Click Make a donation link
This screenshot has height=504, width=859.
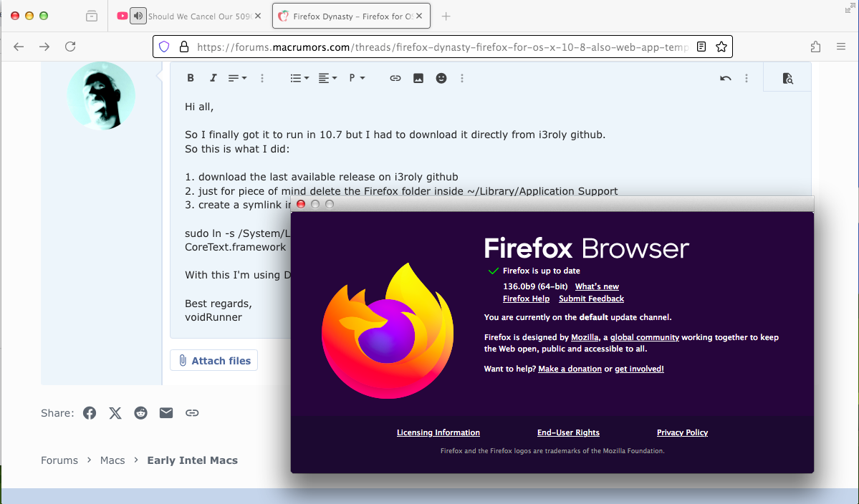coord(570,369)
